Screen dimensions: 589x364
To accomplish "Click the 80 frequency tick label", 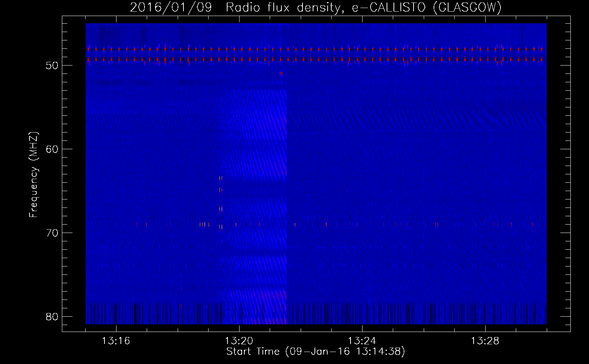I will pos(52,317).
